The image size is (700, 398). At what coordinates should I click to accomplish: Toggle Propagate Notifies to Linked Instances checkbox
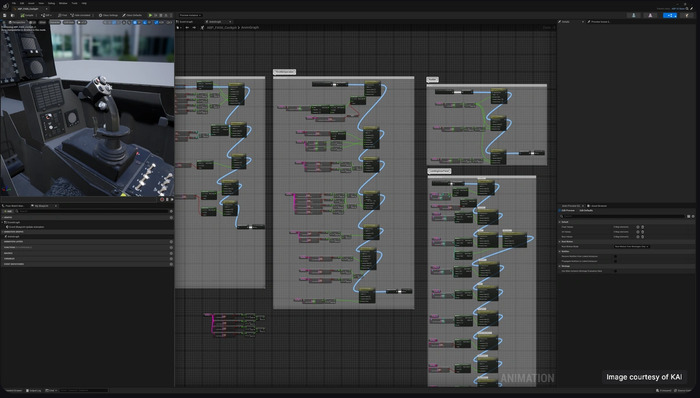615,261
